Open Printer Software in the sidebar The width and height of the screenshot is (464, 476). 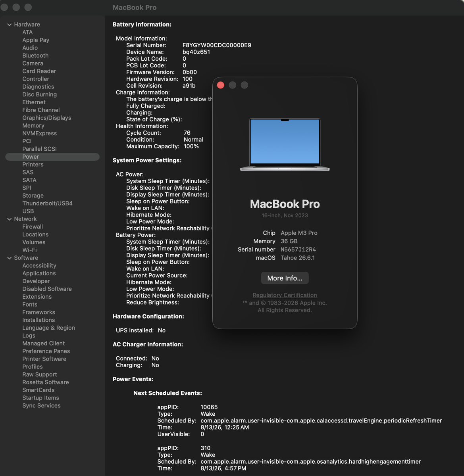pos(44,359)
